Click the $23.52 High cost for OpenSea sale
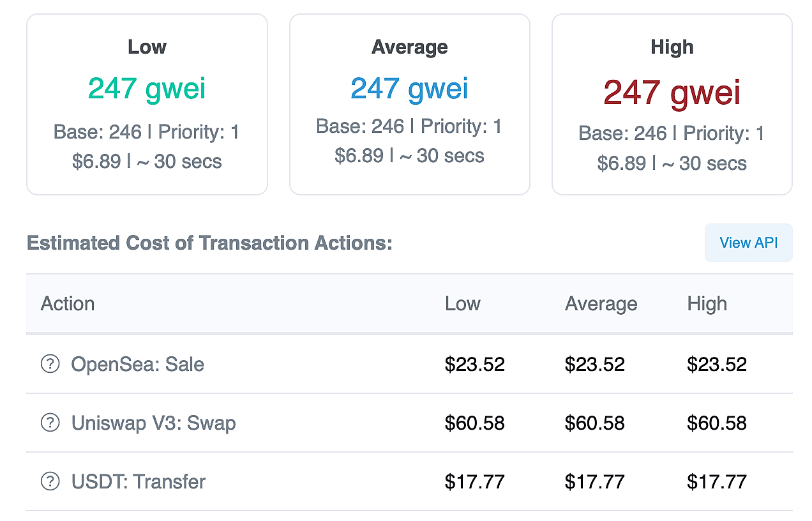Viewport: 812px width, 521px height. [x=717, y=364]
